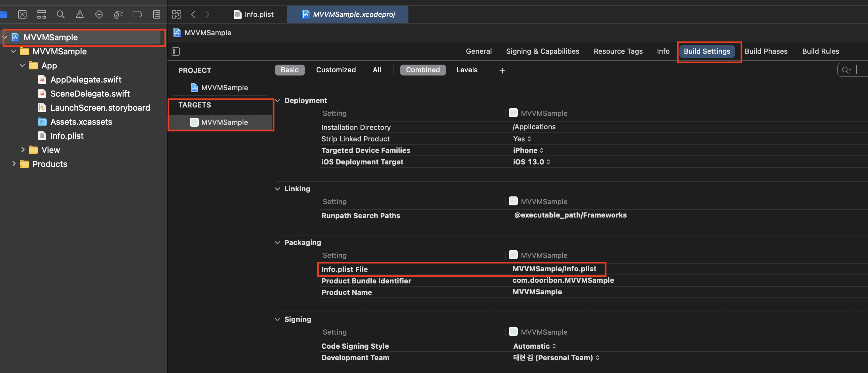
Task: Select AppDelegate.swift in the navigator
Action: point(86,80)
